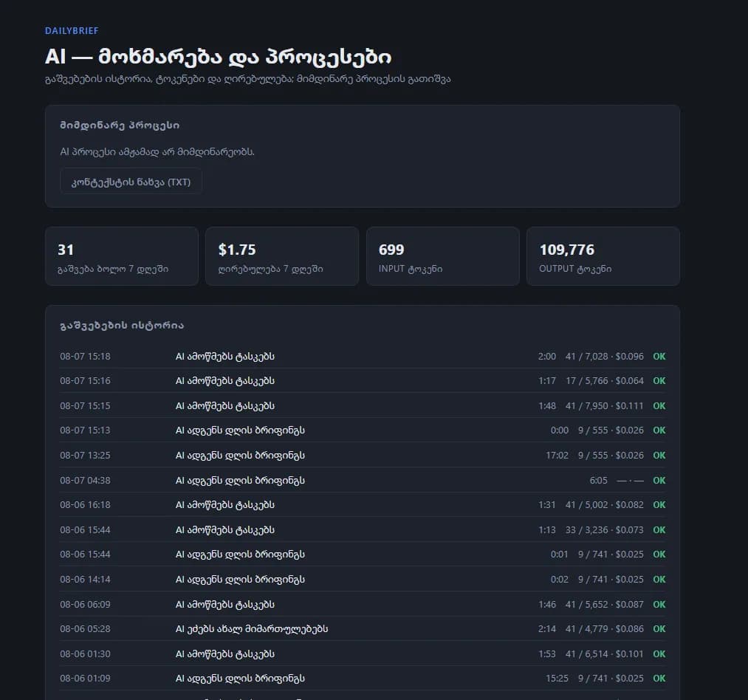Click the "41 / 7,950 · $0.111" usage value
This screenshot has height=700, width=748.
(605, 405)
